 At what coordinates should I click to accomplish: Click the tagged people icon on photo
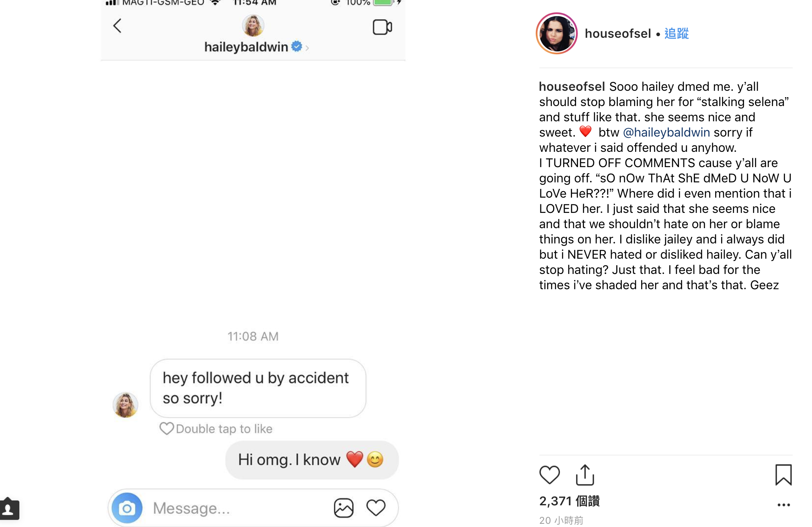[x=9, y=509]
